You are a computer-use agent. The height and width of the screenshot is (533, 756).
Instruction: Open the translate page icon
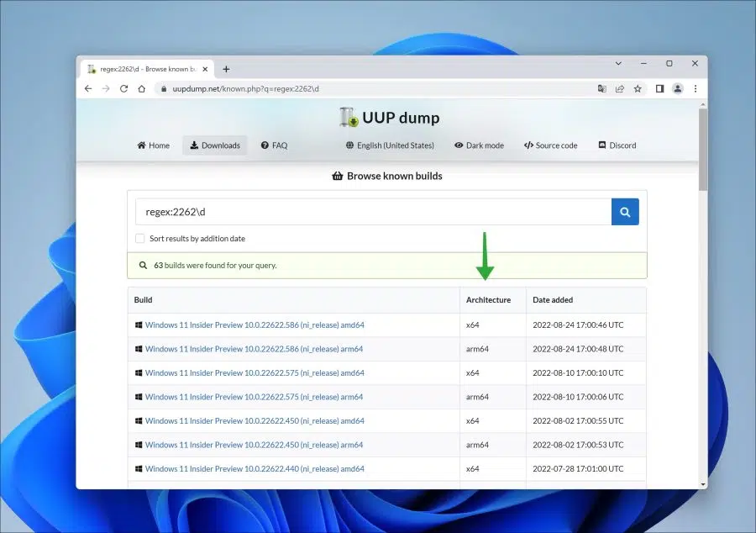601,89
